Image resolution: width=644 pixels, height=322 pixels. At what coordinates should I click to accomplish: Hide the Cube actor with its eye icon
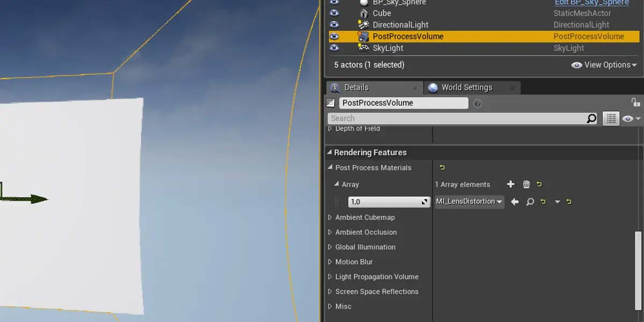(x=334, y=13)
